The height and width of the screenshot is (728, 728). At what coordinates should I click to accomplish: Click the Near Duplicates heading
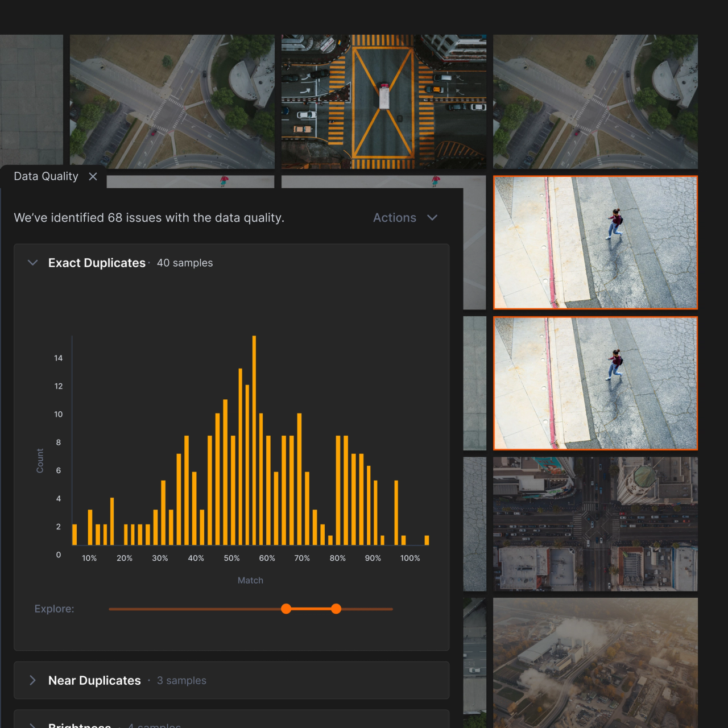click(94, 680)
